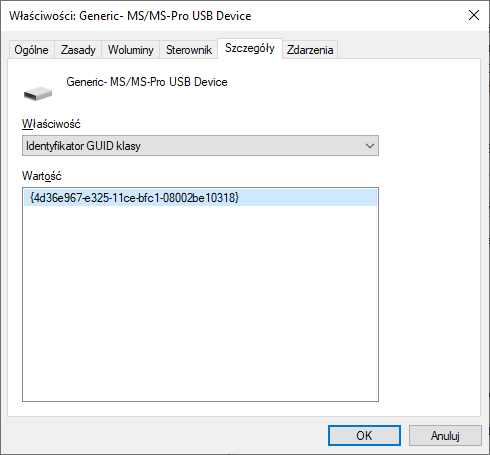Click blank footer area left of OK button

point(167,435)
